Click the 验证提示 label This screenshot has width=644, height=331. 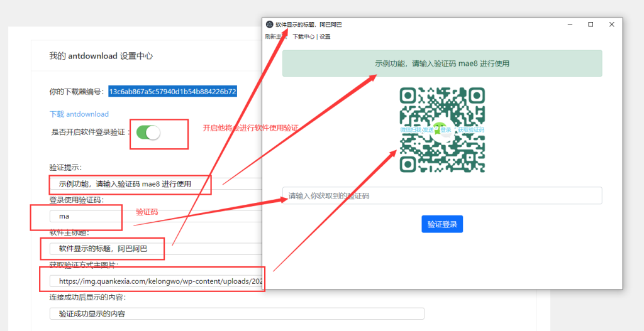click(65, 167)
